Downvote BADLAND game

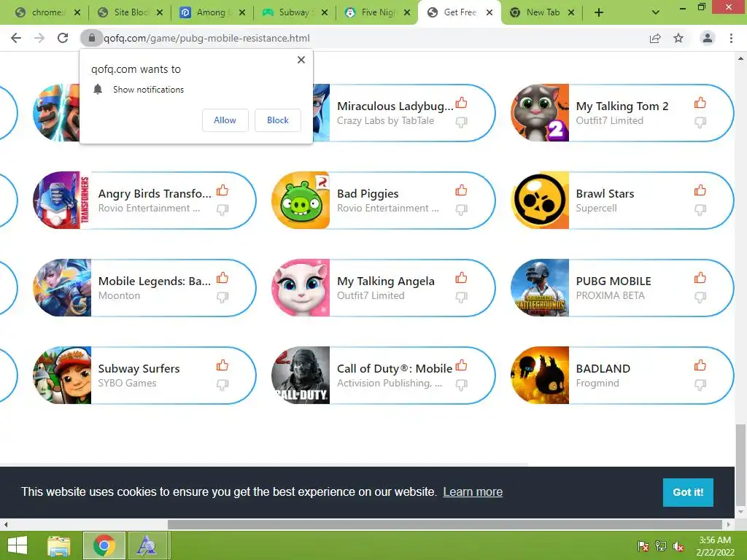click(700, 385)
